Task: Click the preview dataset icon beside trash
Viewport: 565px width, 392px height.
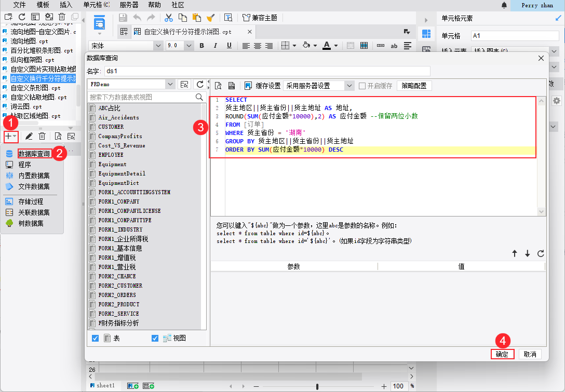Action: point(58,136)
